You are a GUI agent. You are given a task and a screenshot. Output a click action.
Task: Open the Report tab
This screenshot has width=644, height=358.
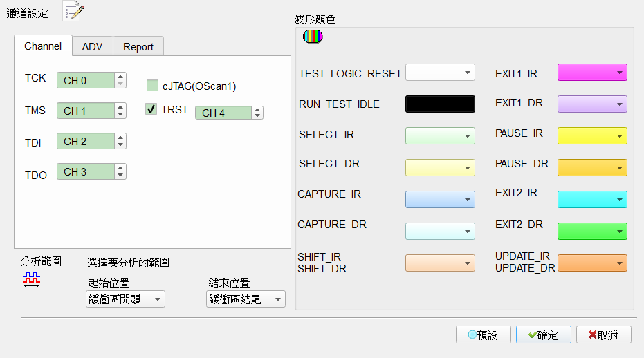tap(138, 47)
